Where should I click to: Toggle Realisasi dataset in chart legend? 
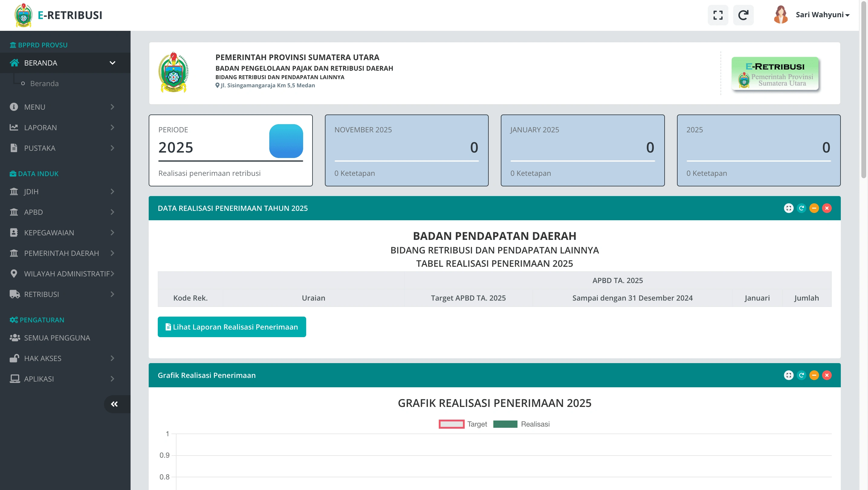pos(521,424)
